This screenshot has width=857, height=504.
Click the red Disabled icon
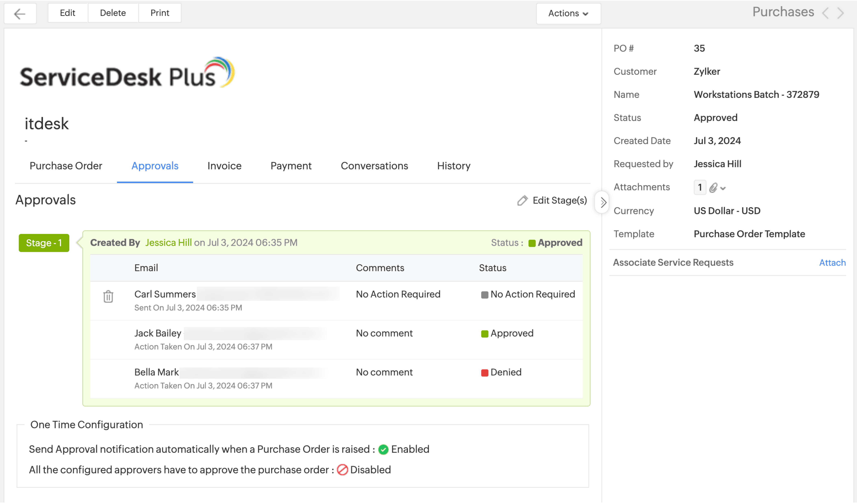342,470
